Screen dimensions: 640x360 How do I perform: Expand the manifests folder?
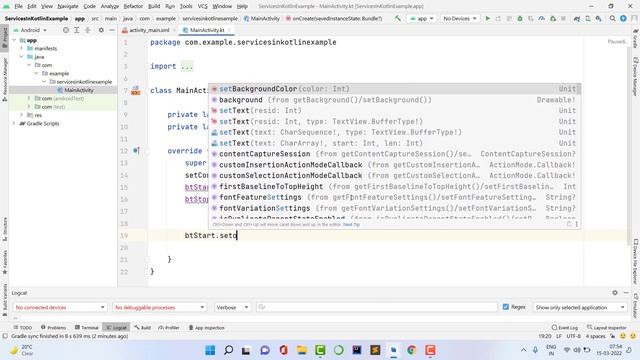22,48
